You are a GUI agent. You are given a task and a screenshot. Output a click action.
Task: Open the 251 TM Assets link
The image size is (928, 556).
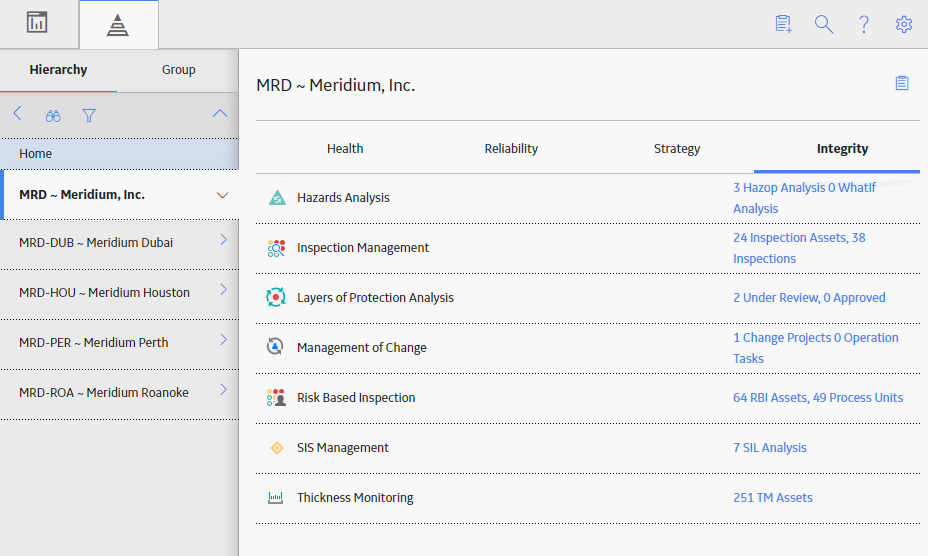pyautogui.click(x=772, y=497)
